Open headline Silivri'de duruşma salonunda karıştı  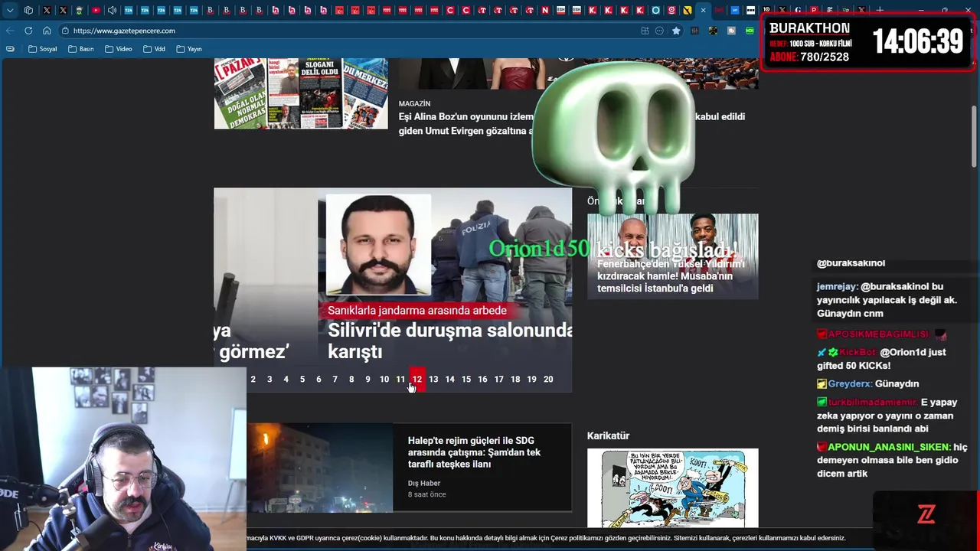coord(450,341)
